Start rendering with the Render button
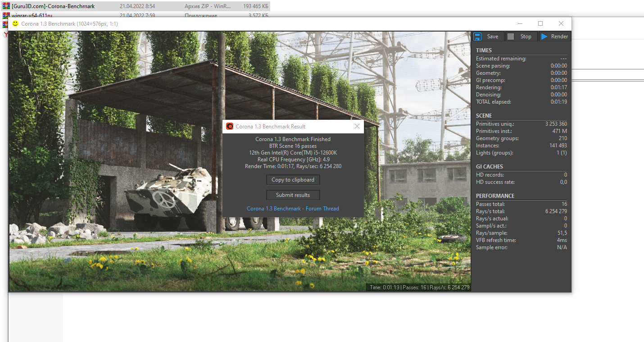Screen dimensions: 644x342 554,36
